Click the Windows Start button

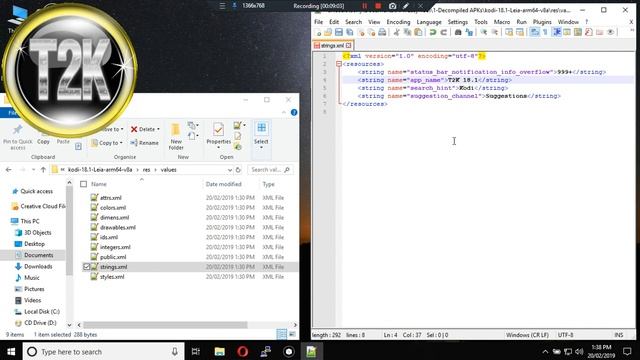11,351
